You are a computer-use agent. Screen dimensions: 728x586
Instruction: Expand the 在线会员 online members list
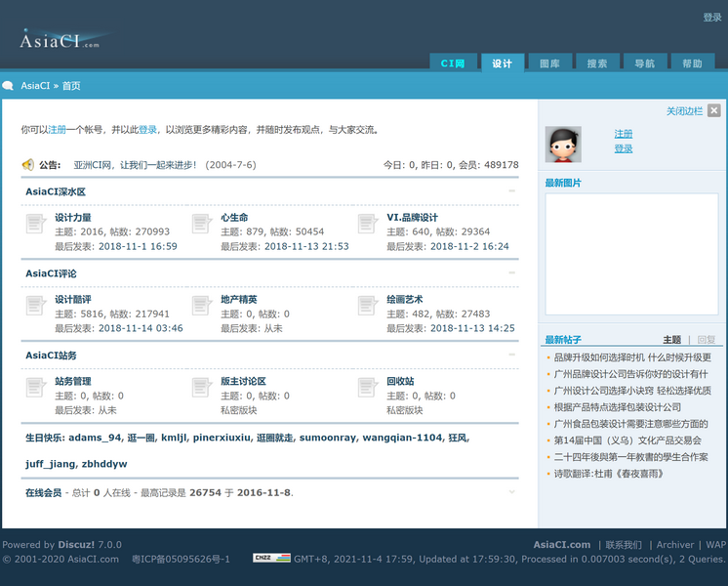(512, 492)
